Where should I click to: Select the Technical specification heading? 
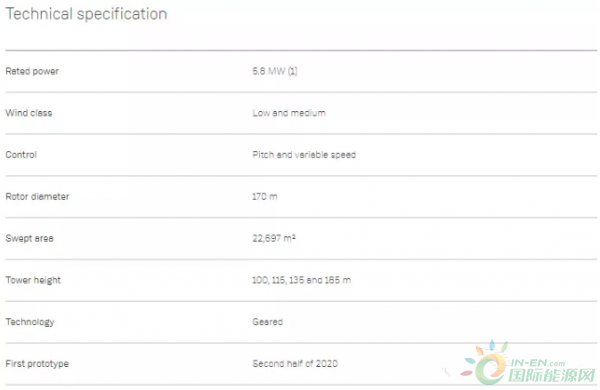[x=86, y=14]
